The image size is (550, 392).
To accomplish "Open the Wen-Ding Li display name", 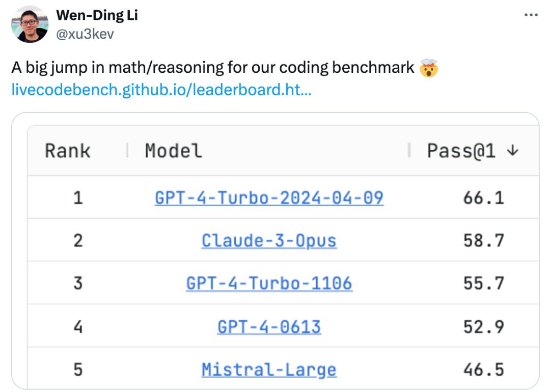I will click(97, 16).
